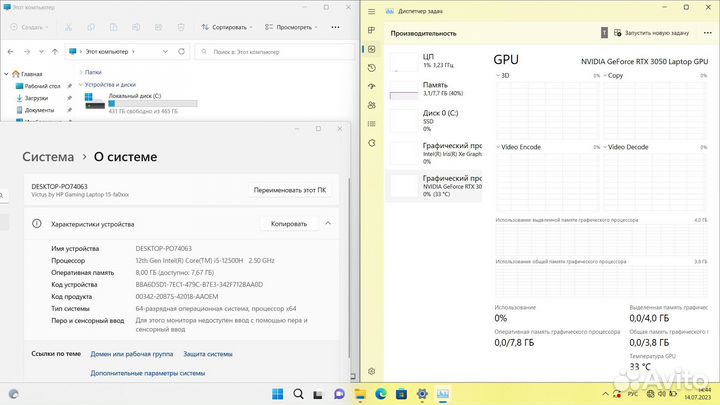Image resolution: width=720 pixels, height=405 pixels.
Task: Open the Task Manager hamburger navigation menu
Action: pos(371,11)
